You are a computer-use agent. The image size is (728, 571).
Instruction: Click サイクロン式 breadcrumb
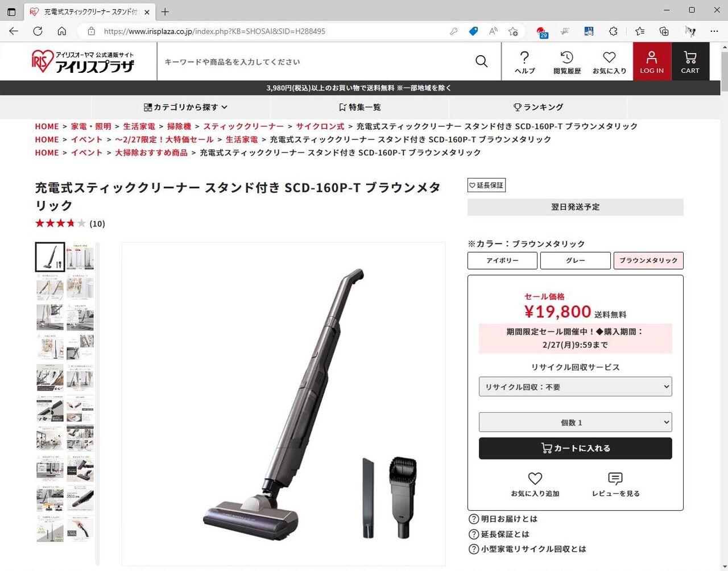(x=320, y=126)
